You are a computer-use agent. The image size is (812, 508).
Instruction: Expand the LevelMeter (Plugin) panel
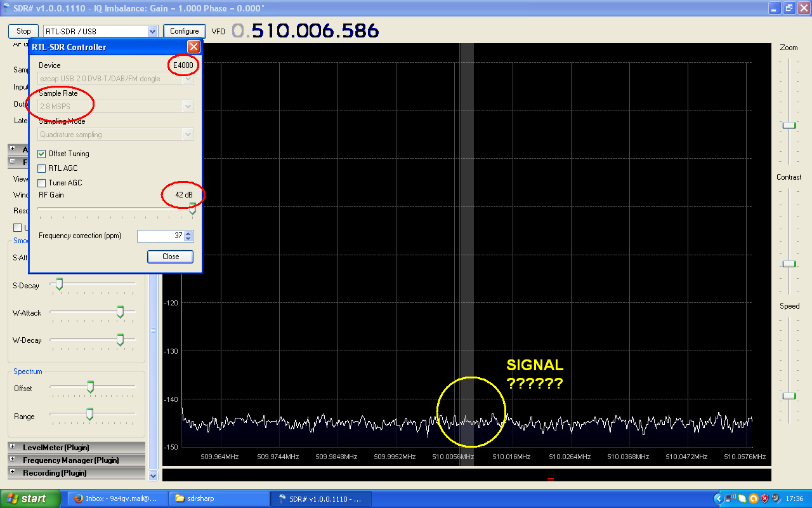[x=12, y=448]
